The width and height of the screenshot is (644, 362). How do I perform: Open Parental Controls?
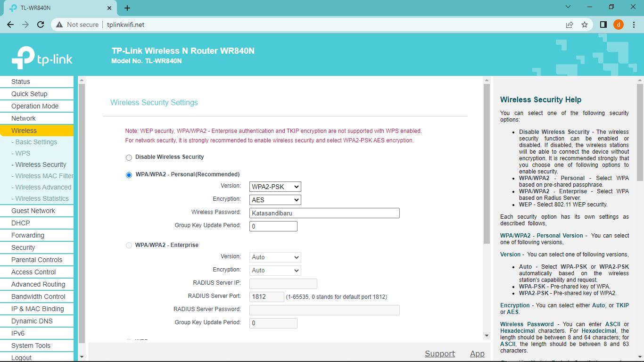[x=37, y=260]
